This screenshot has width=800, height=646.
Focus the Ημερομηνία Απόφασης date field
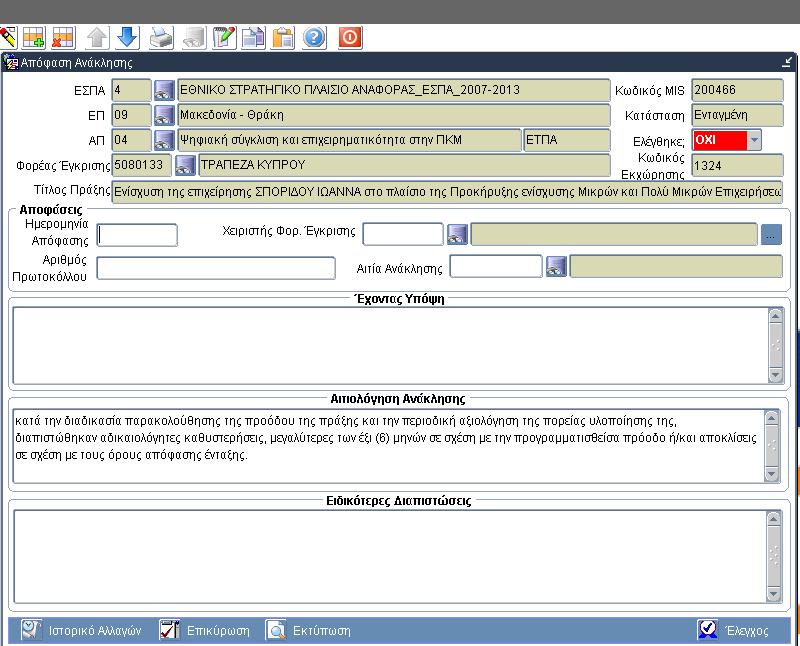tap(137, 235)
